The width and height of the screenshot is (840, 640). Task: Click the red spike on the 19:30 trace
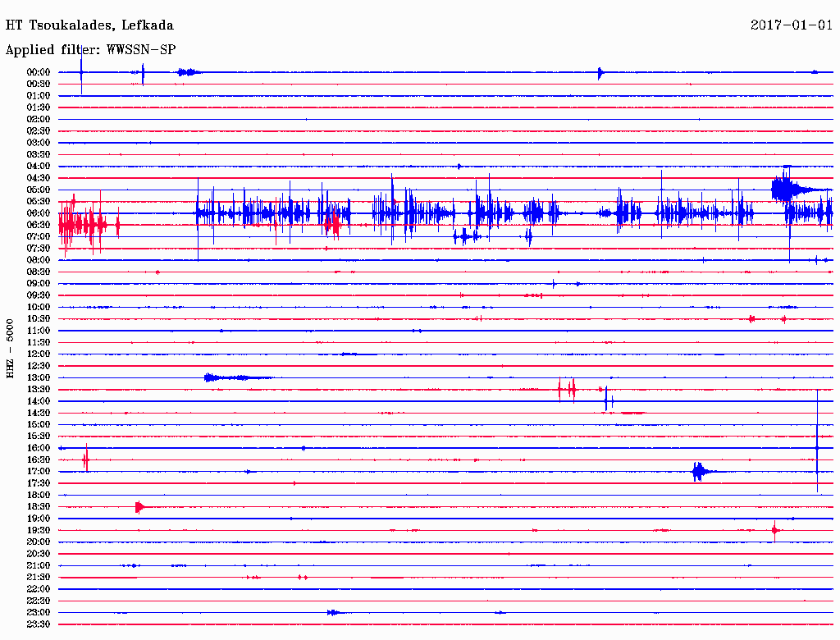(774, 531)
